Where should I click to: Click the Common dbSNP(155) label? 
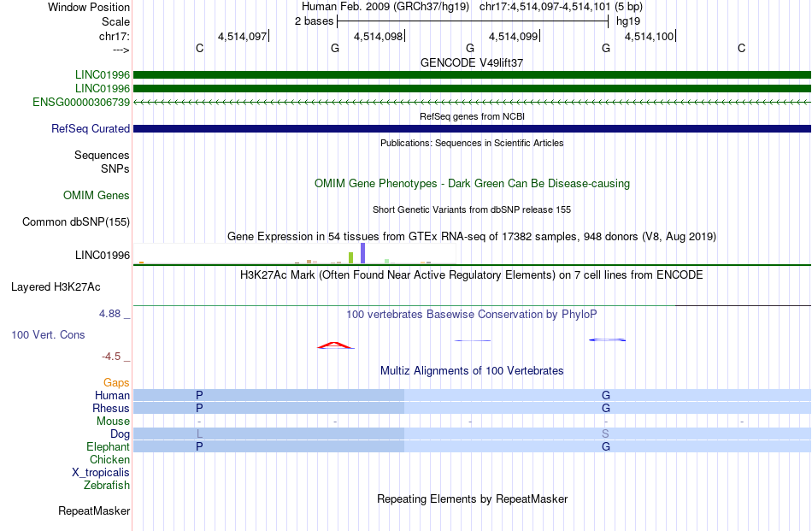75,221
